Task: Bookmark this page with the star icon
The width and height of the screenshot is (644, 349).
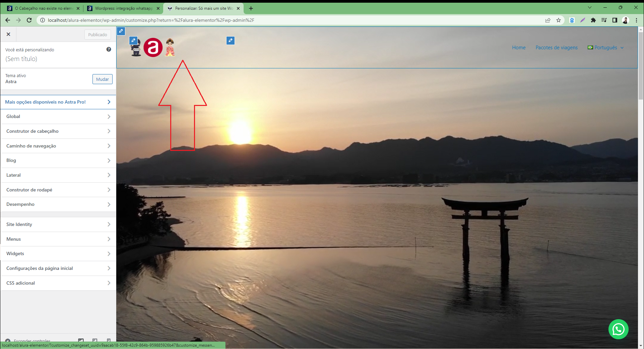Action: pos(559,20)
